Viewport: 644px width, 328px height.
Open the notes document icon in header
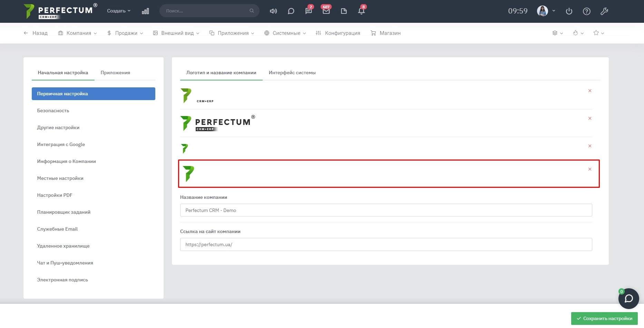(x=344, y=11)
